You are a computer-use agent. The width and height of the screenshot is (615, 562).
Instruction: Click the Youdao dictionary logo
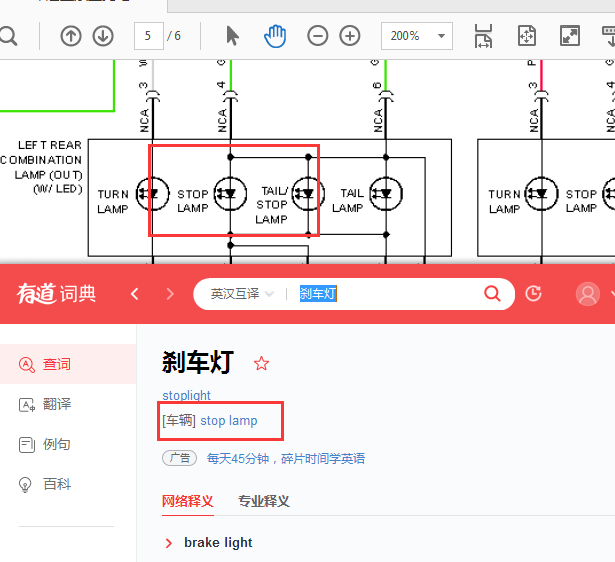point(56,294)
